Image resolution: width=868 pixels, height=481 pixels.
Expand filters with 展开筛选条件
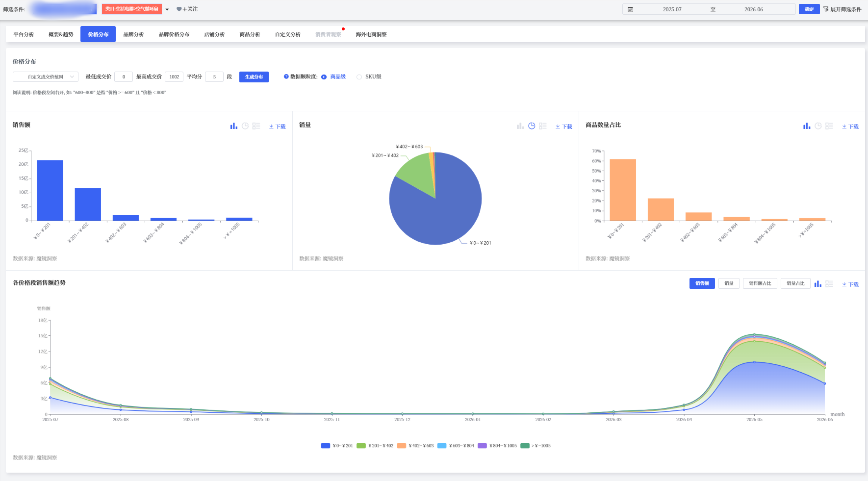click(842, 9)
